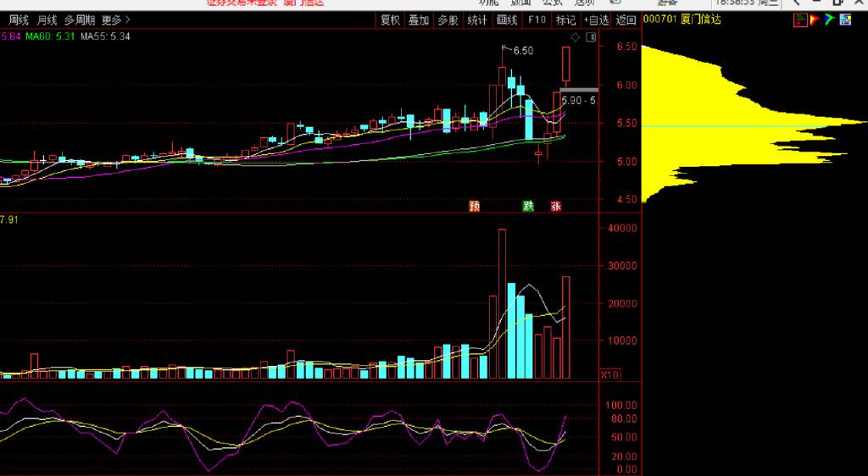Click the 统计 statistics button
Image resolution: width=868 pixels, height=476 pixels.
pyautogui.click(x=477, y=20)
